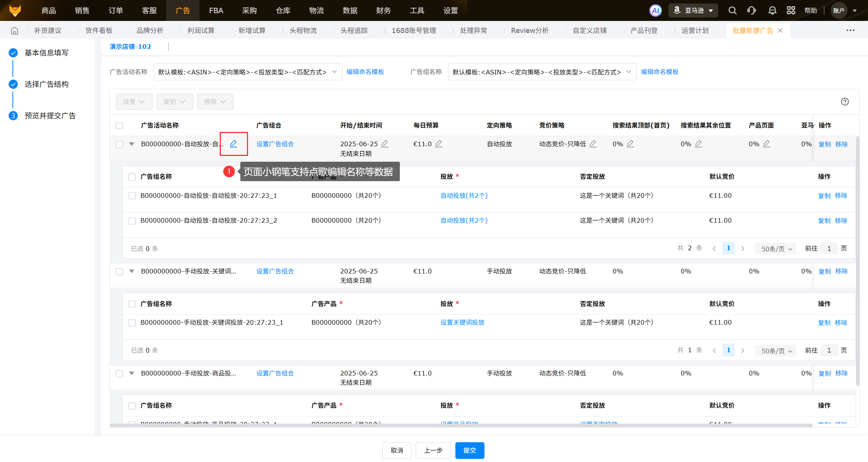Switch to the Review分析 tab
The width and height of the screenshot is (868, 462).
tap(529, 31)
